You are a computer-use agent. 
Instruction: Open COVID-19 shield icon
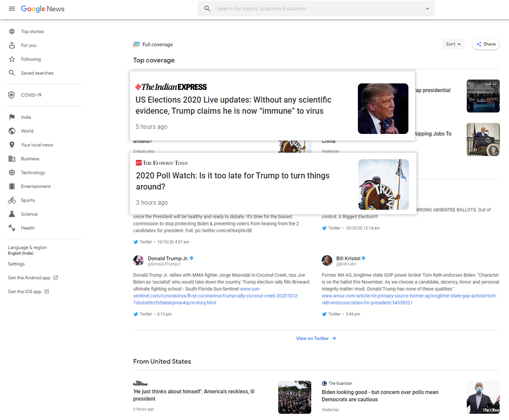coord(12,95)
